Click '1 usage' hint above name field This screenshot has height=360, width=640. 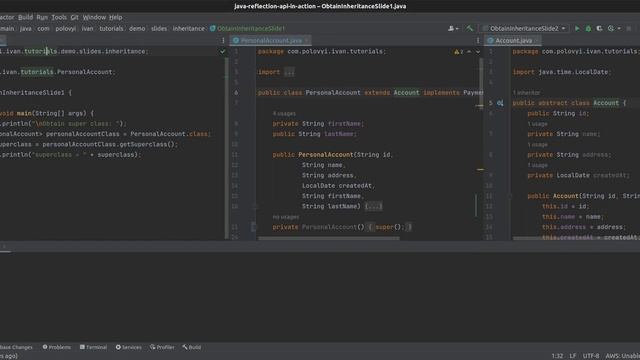click(538, 124)
